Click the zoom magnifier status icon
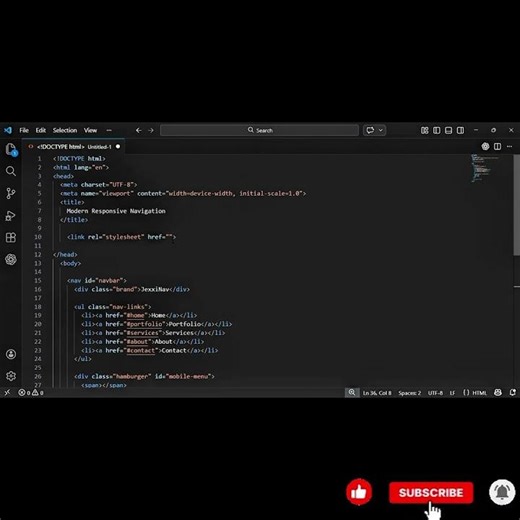Image resolution: width=520 pixels, height=520 pixels. (x=352, y=393)
